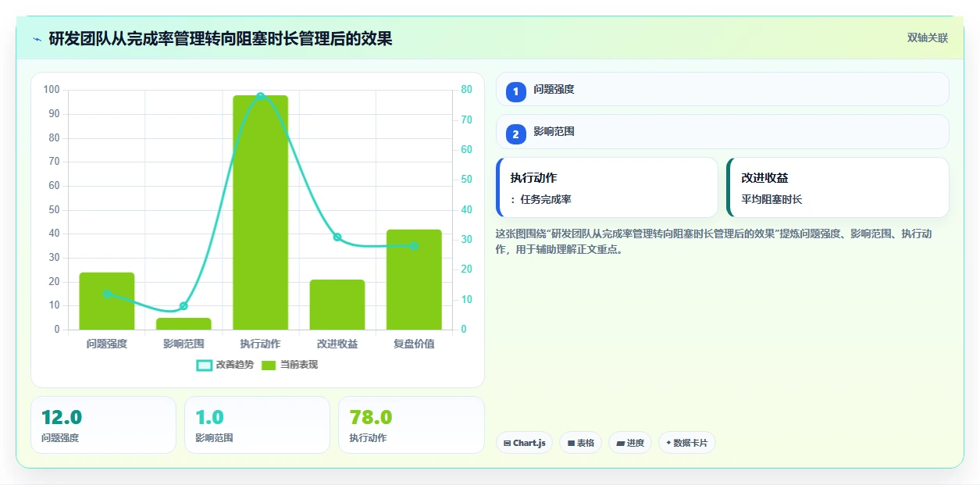
Task: Toggle the 改善趋势 legend entry
Action: coord(225,365)
